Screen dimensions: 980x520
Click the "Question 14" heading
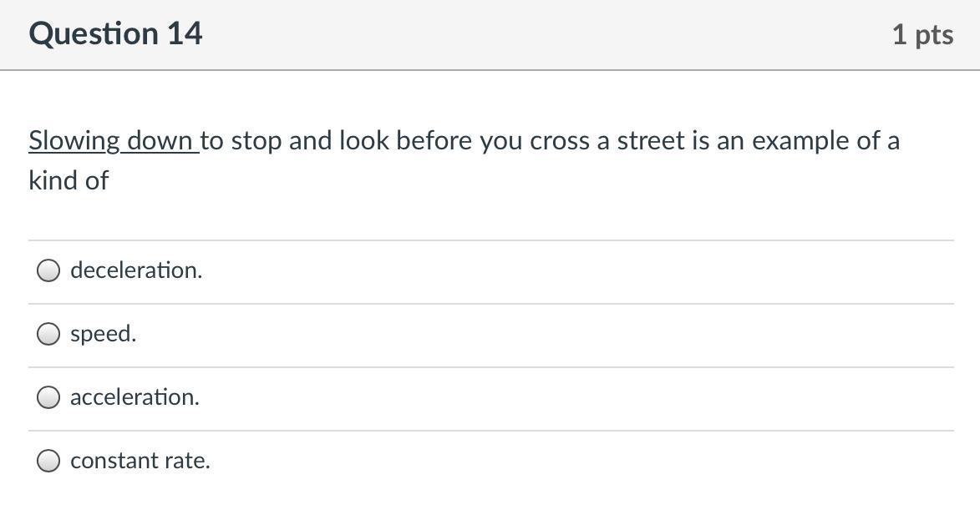pos(115,34)
